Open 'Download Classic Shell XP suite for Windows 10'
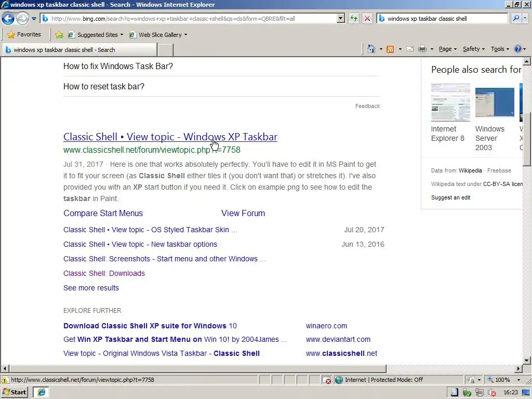 tap(150, 326)
